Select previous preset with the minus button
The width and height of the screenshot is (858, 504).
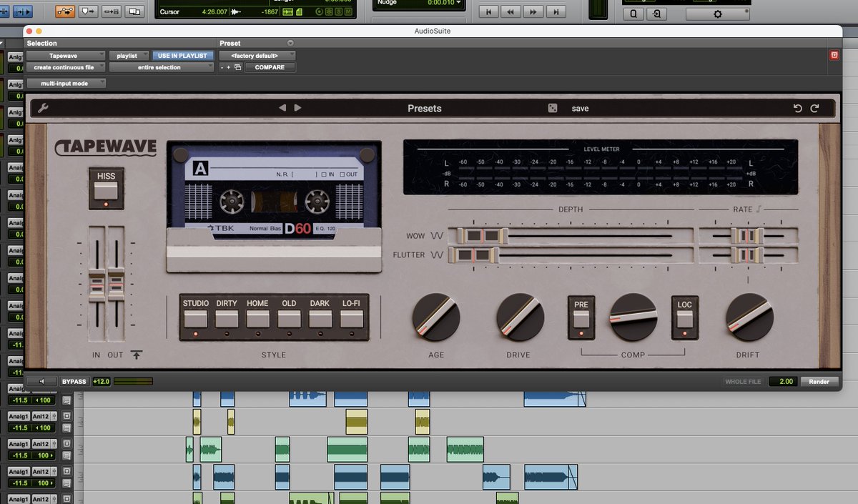point(222,67)
